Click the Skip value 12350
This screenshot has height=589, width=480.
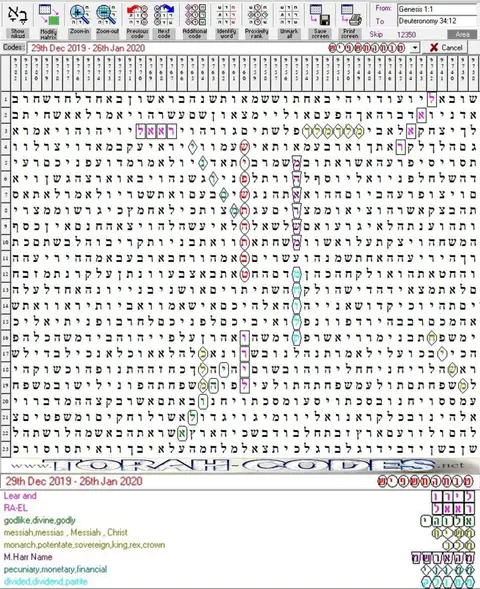[x=406, y=35]
